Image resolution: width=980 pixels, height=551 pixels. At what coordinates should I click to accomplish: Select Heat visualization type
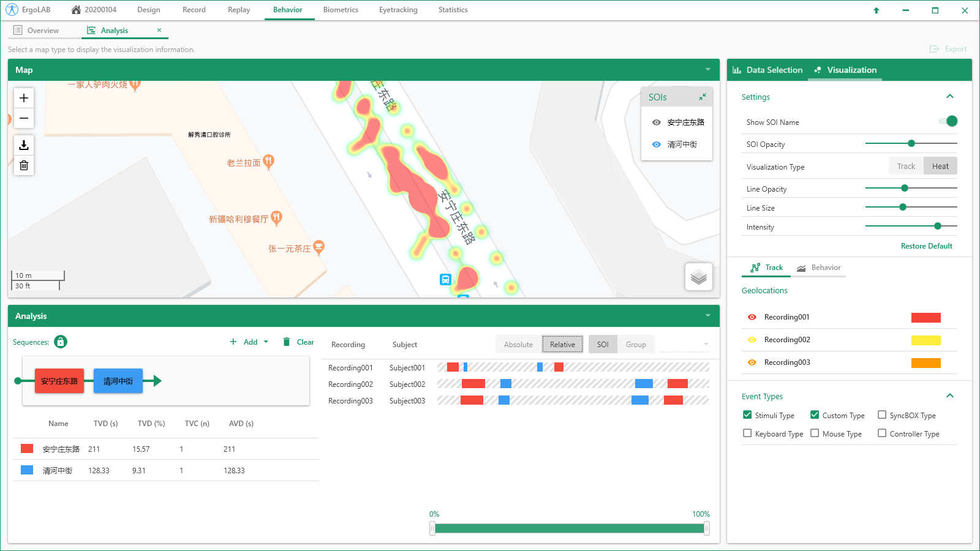940,166
